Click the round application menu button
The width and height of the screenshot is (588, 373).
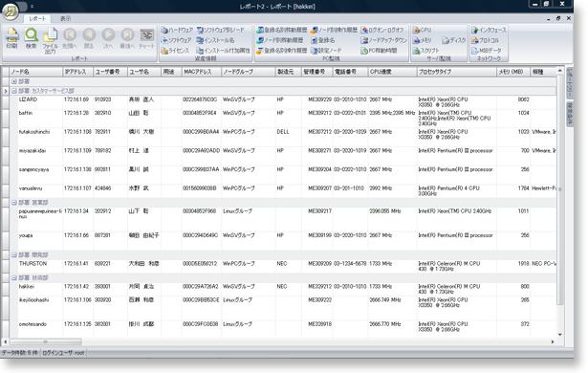(x=11, y=11)
